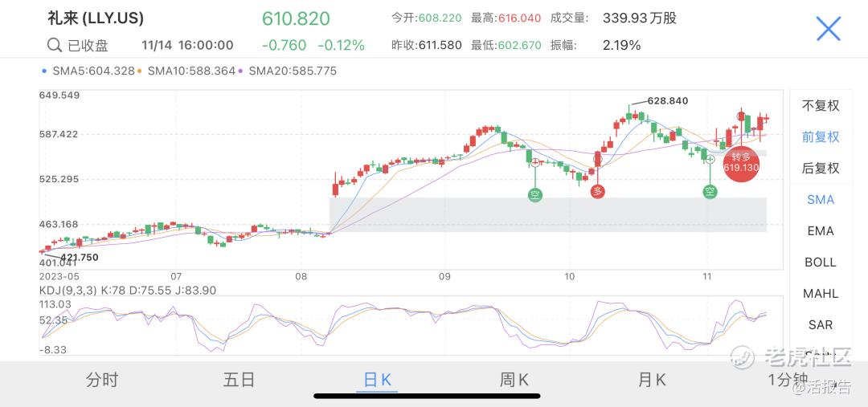
Task: Switch indicator to BOLL
Action: (x=820, y=263)
